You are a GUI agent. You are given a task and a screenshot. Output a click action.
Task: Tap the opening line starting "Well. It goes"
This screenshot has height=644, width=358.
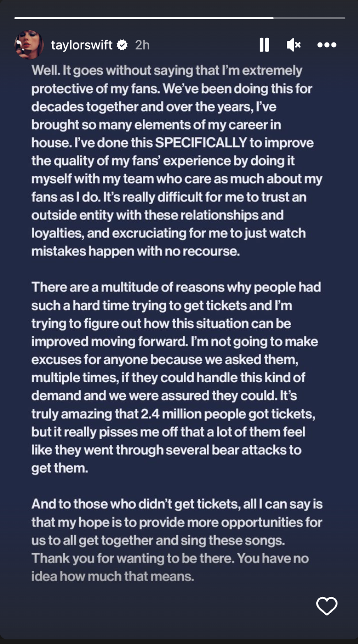pos(167,70)
